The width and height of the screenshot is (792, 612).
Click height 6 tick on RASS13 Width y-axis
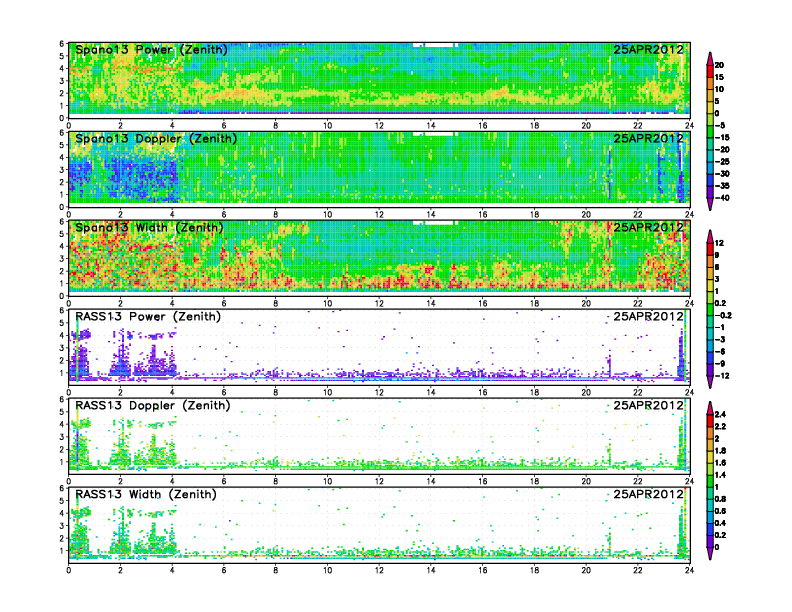pyautogui.click(x=62, y=488)
